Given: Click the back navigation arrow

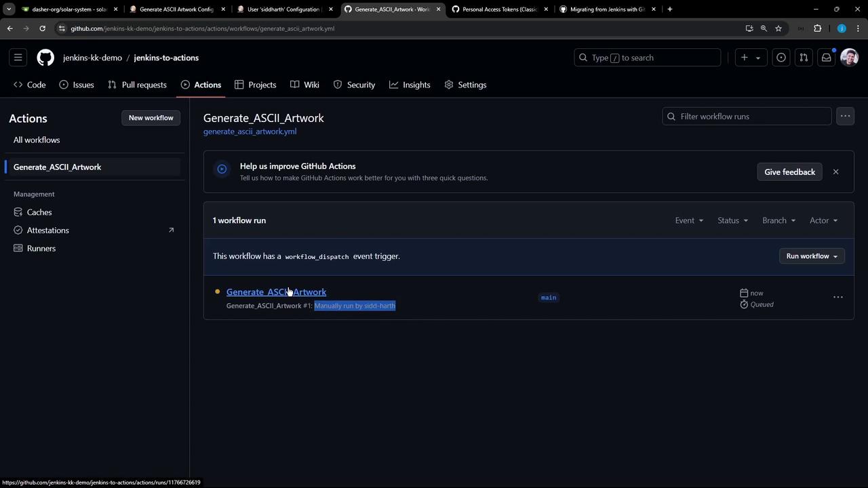Looking at the screenshot, I should [9, 28].
